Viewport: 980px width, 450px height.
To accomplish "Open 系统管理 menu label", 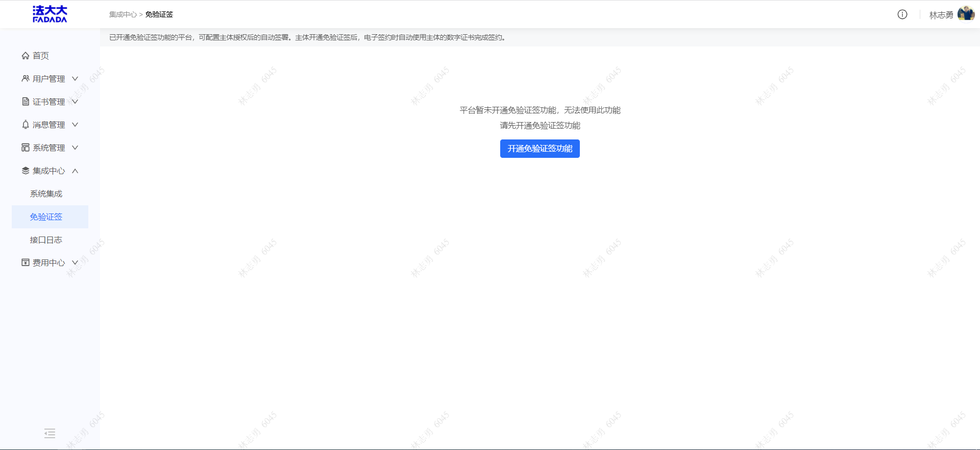I will click(x=49, y=148).
